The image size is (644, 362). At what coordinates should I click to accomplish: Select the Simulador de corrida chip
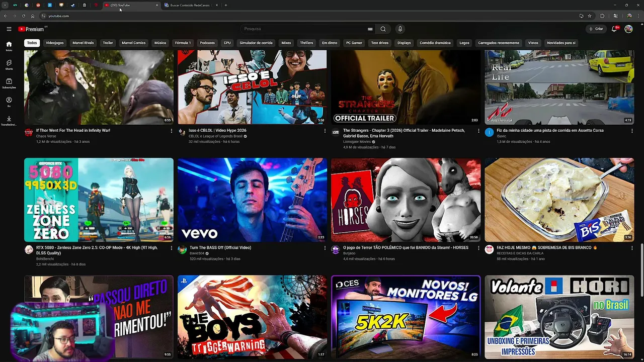tap(256, 43)
